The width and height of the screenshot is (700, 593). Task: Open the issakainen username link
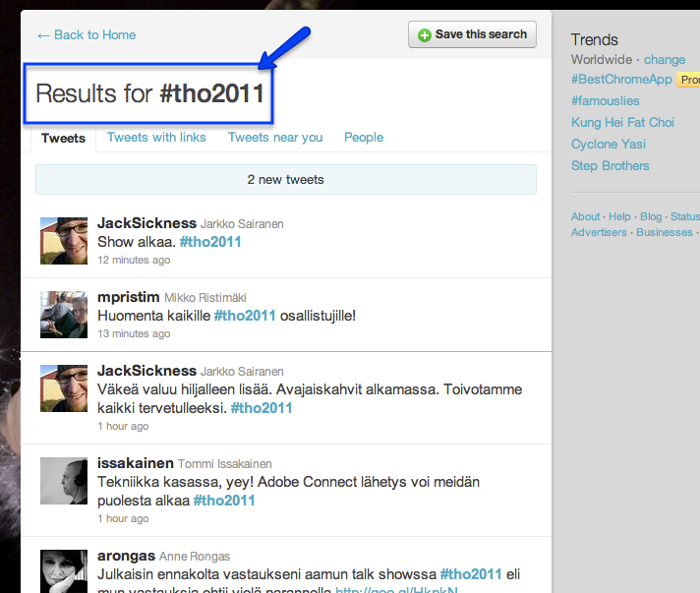click(136, 463)
